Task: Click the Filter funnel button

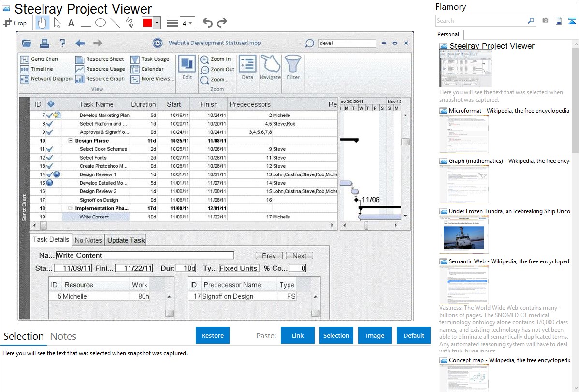Action: 293,68
